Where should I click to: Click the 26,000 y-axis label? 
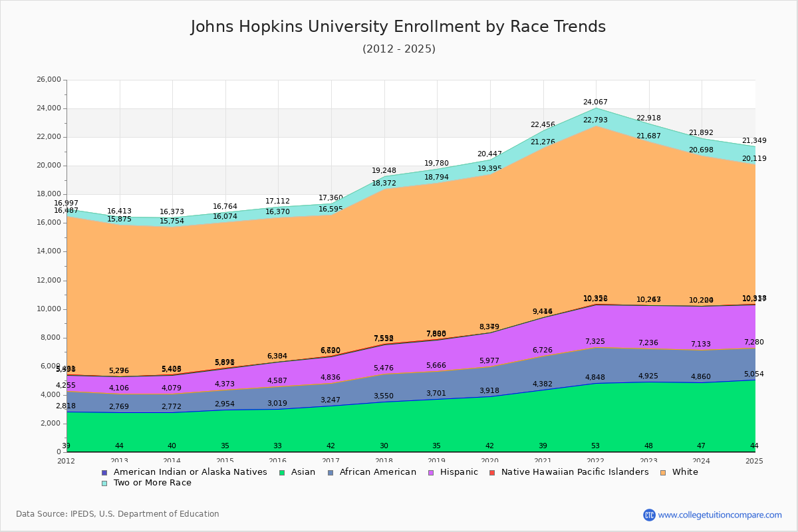(x=48, y=78)
